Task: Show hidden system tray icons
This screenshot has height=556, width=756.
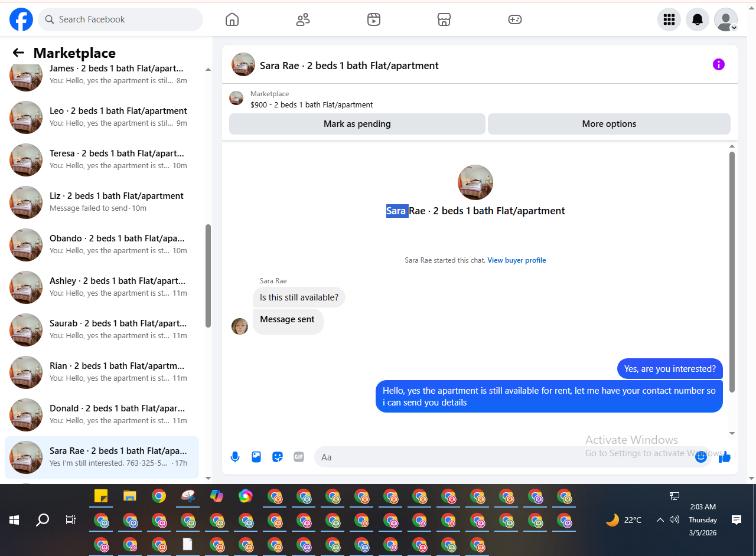Action: pos(660,520)
